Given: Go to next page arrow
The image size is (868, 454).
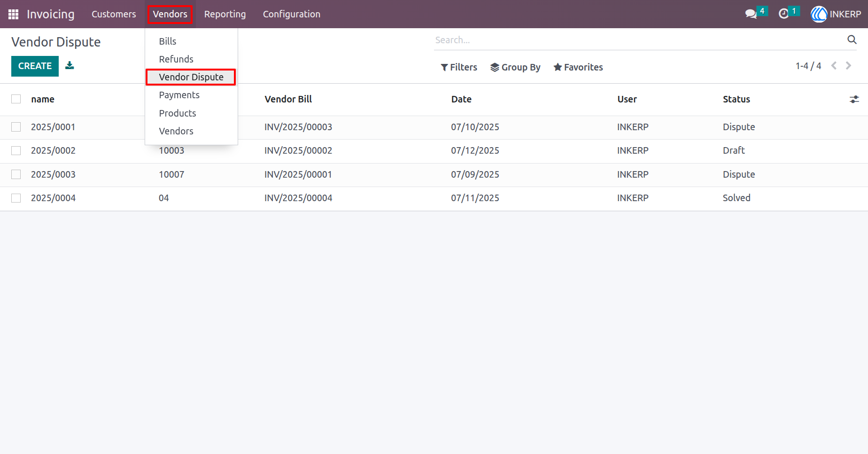Looking at the screenshot, I should point(848,66).
